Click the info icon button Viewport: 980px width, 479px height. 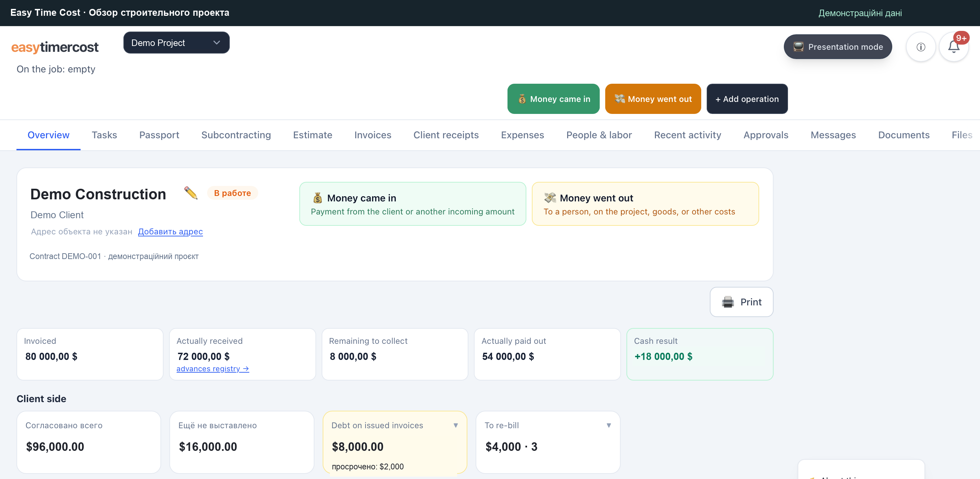pos(920,47)
